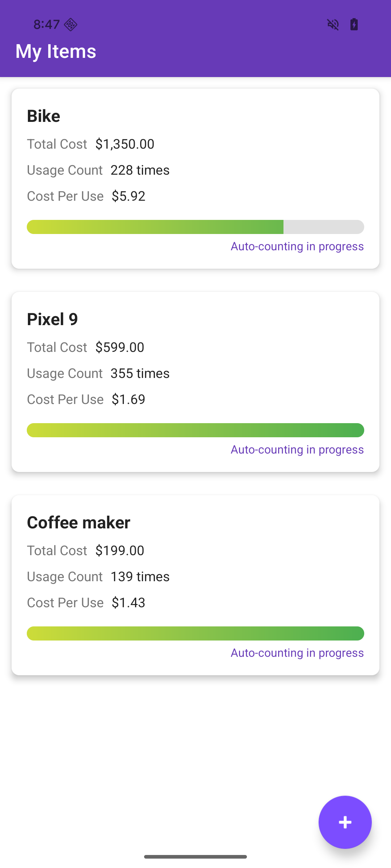
Task: Tap Coffee maker's Auto-counting in progress link
Action: click(x=297, y=653)
